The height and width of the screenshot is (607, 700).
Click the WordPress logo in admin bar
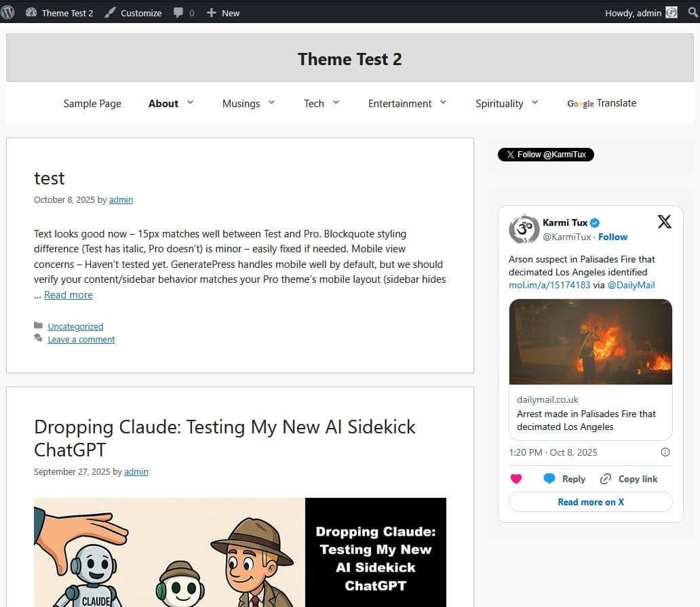7,12
